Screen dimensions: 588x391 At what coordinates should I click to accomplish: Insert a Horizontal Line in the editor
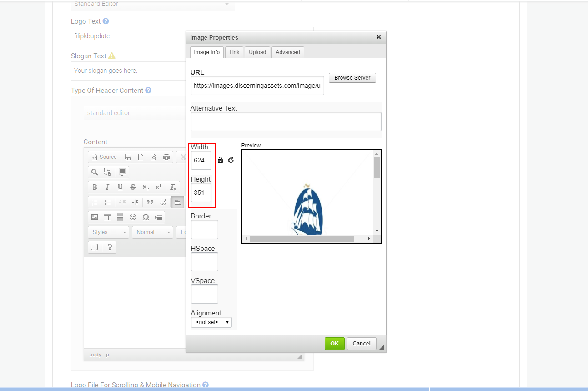tap(120, 217)
